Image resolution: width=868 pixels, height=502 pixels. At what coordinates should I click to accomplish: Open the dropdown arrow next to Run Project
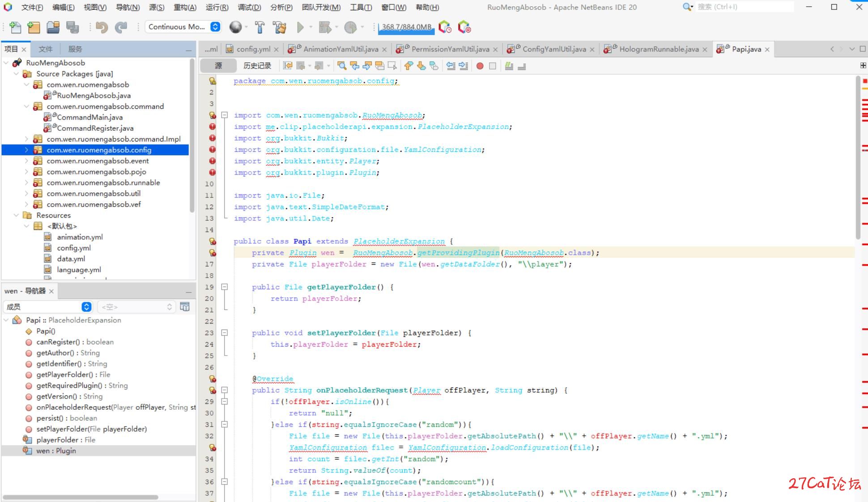click(x=311, y=27)
